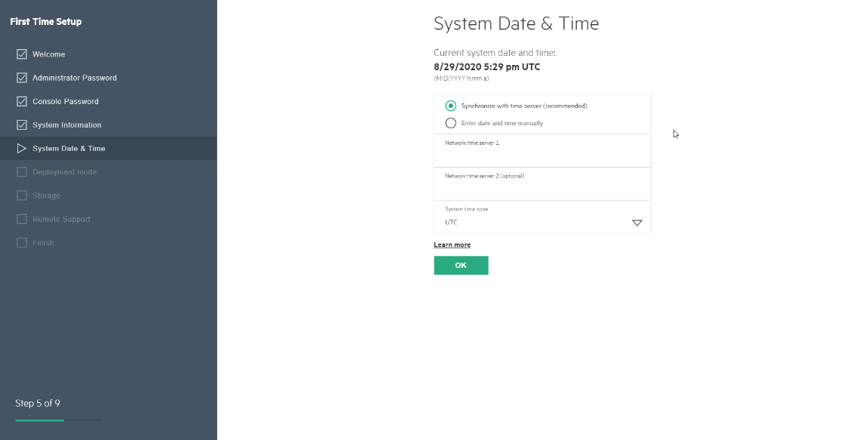The height and width of the screenshot is (440, 868).
Task: Open the System Information step in sidebar
Action: click(x=67, y=125)
